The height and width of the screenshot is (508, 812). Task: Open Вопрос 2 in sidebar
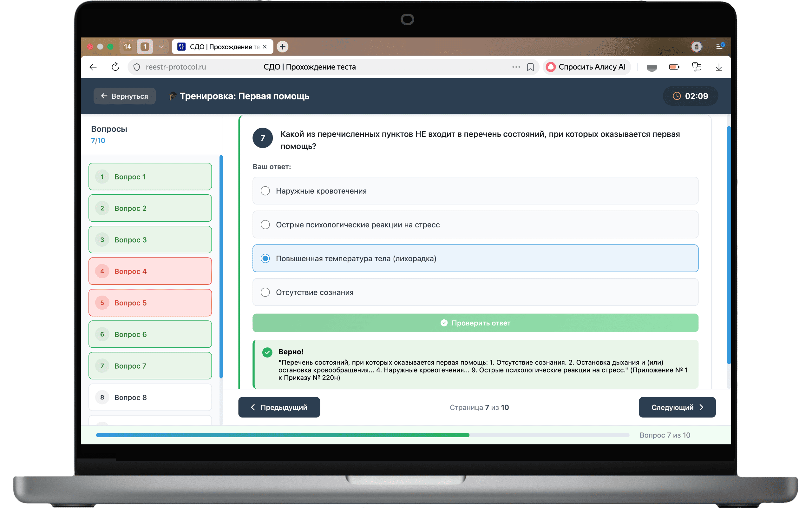point(150,208)
